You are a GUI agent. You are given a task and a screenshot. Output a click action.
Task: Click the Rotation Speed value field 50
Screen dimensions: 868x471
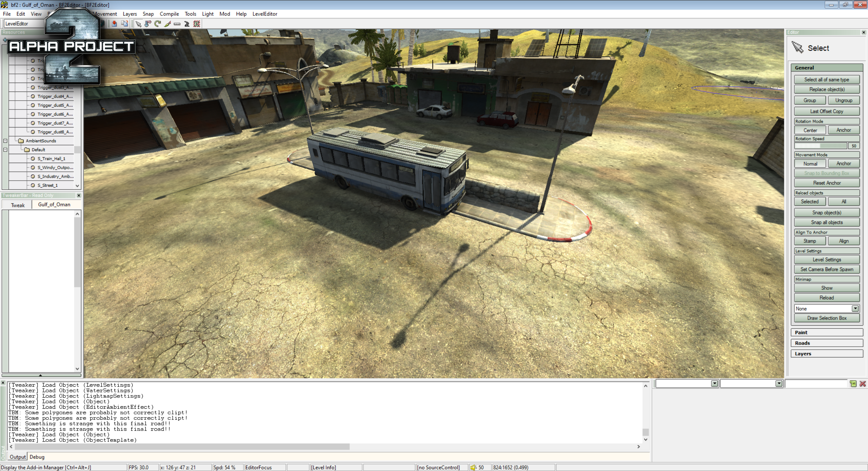coord(854,146)
